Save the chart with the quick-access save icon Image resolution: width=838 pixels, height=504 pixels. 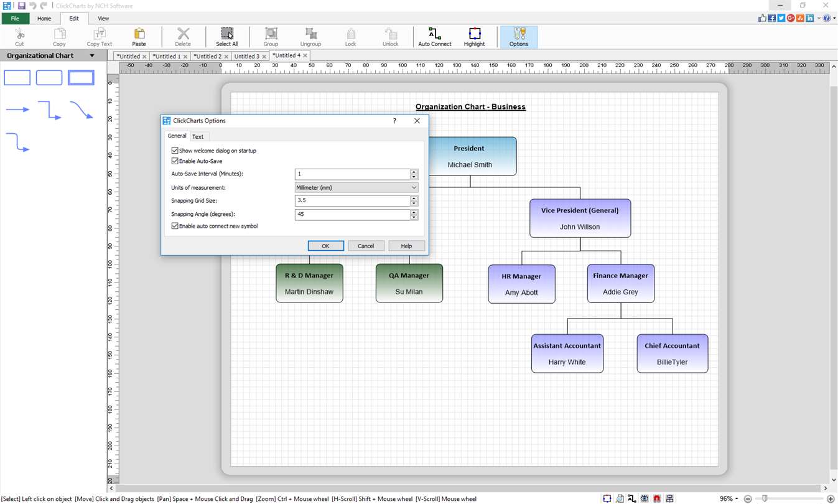click(21, 6)
